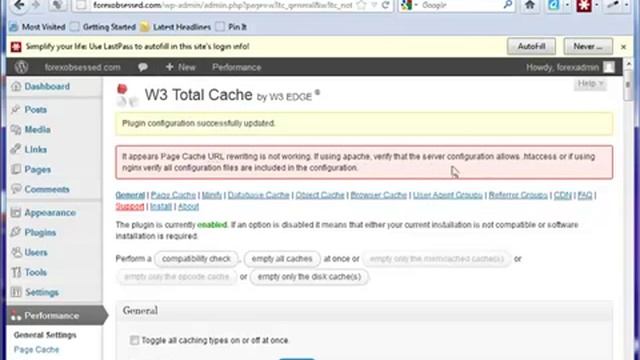Click the browser back arrow button

click(19, 5)
